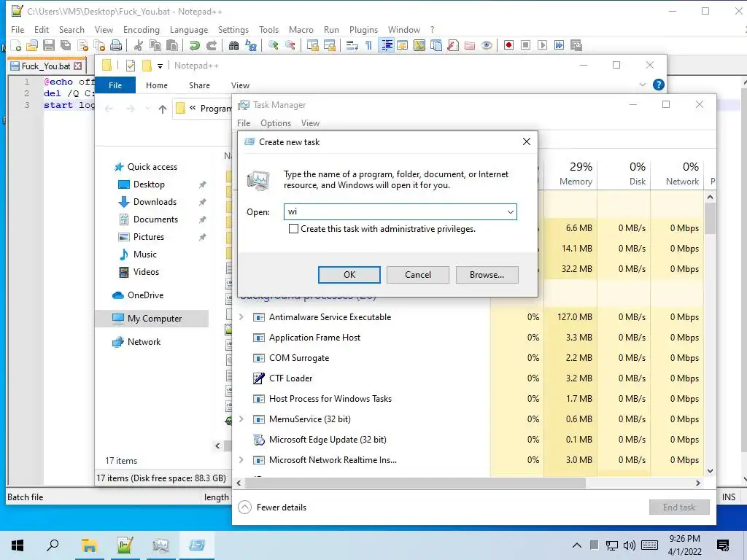Toggle Show All Characters pilcrow icon
This screenshot has width=747, height=560.
pyautogui.click(x=368, y=45)
